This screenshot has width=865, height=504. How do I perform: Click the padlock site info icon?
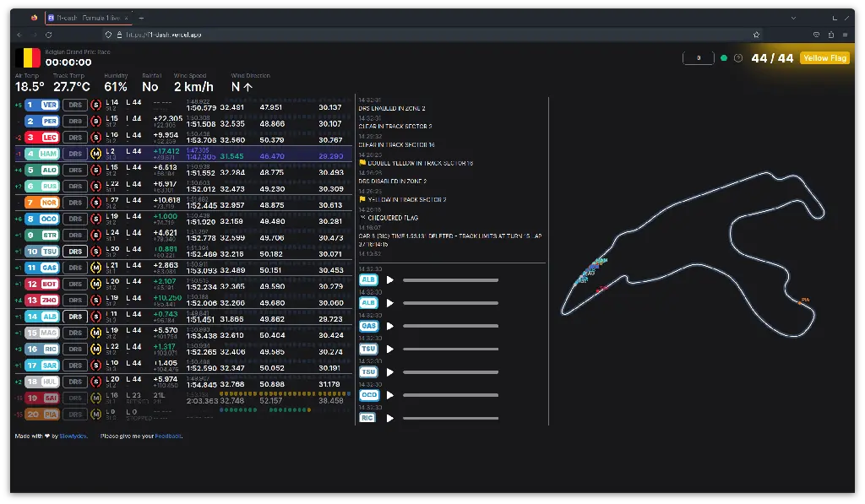click(119, 35)
